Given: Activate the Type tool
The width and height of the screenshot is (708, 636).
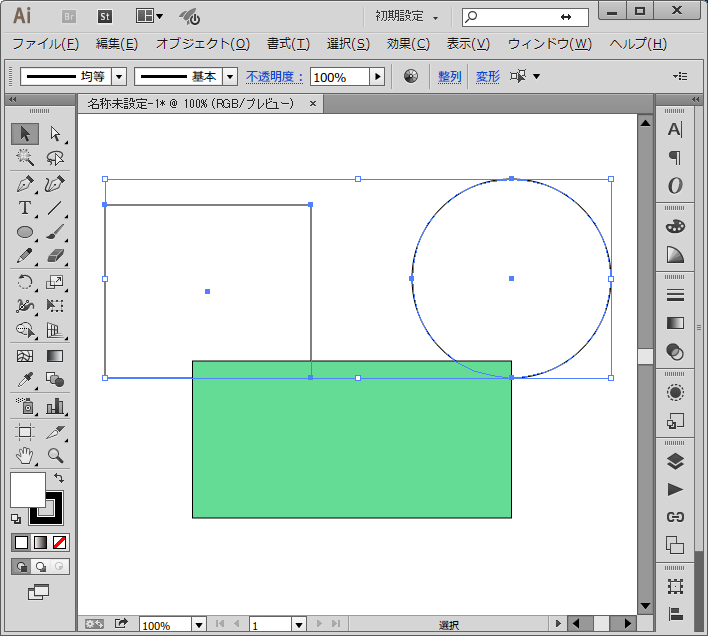Looking at the screenshot, I should tap(25, 208).
